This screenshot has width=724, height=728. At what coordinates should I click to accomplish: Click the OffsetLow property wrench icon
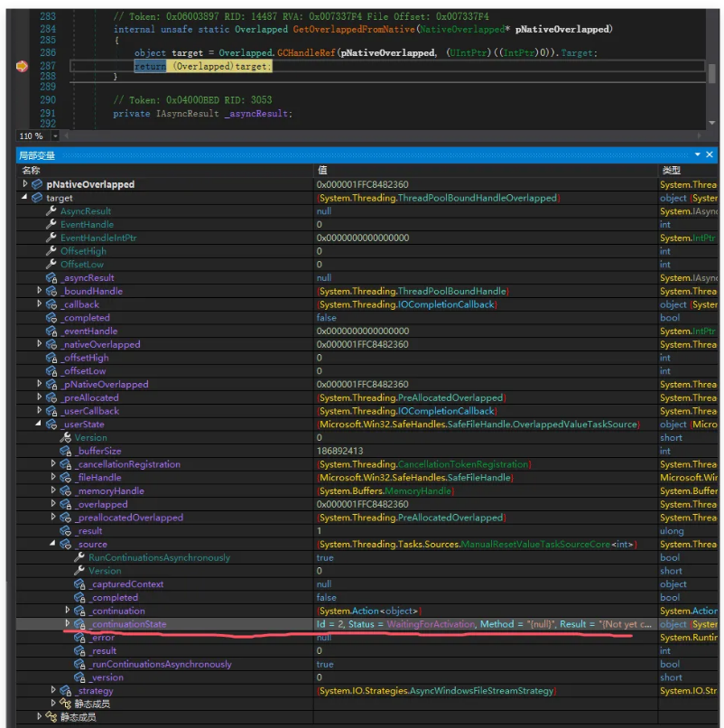pos(51,264)
